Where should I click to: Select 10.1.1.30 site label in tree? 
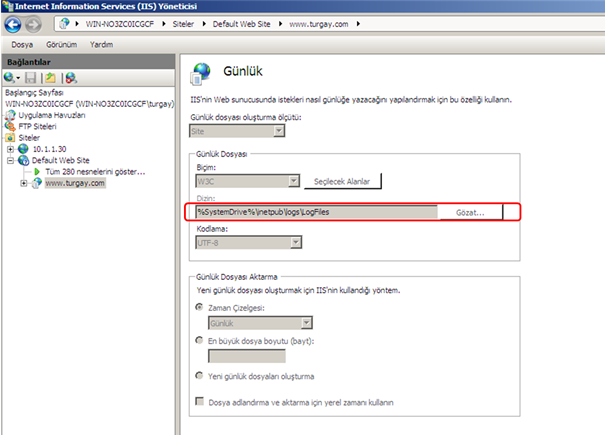point(49,149)
